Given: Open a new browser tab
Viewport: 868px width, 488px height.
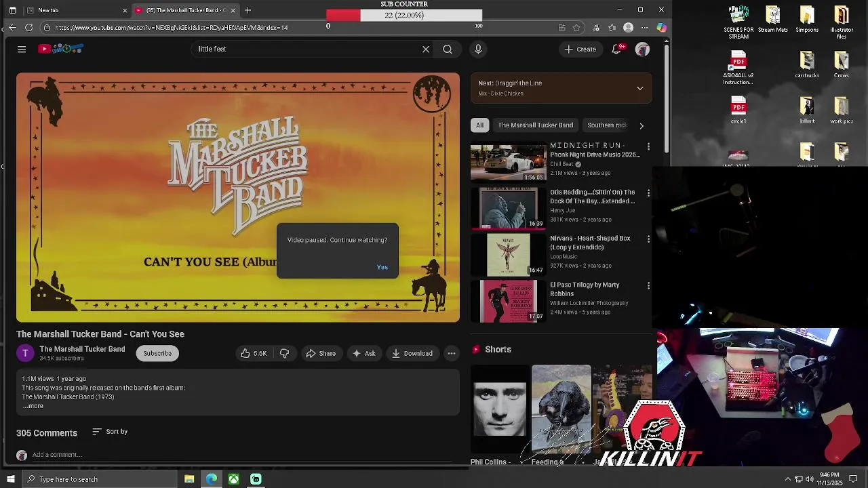Looking at the screenshot, I should [x=248, y=10].
